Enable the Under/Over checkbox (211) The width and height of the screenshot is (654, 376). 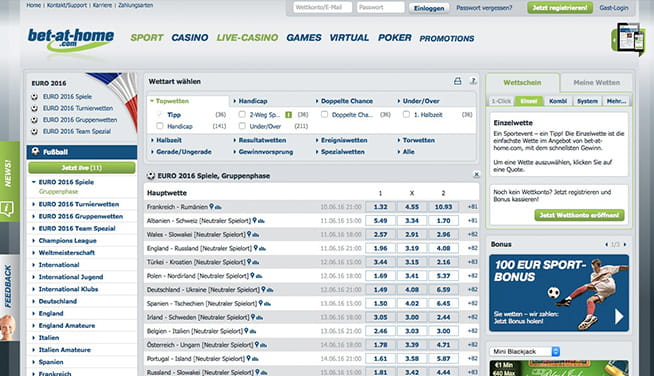click(x=242, y=126)
